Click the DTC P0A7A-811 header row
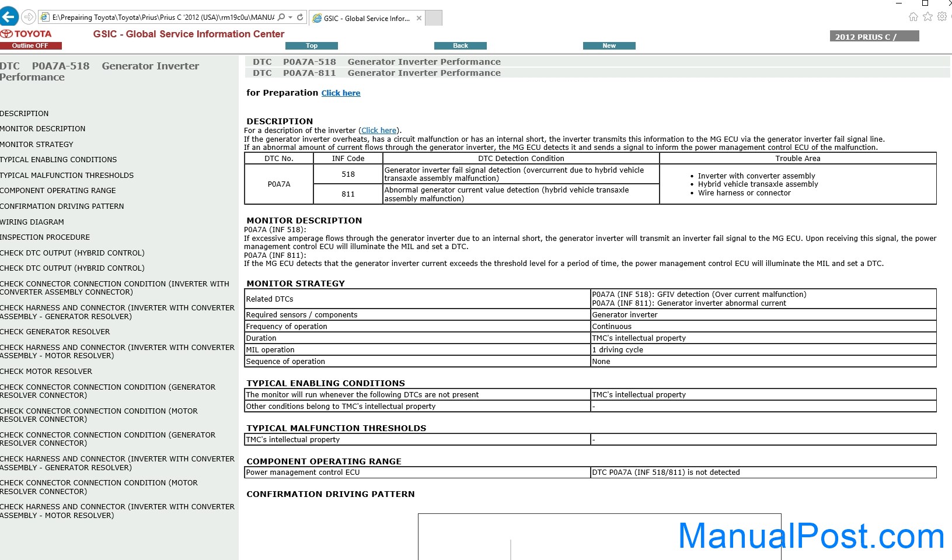Screen dimensions: 952x560 click(x=598, y=73)
